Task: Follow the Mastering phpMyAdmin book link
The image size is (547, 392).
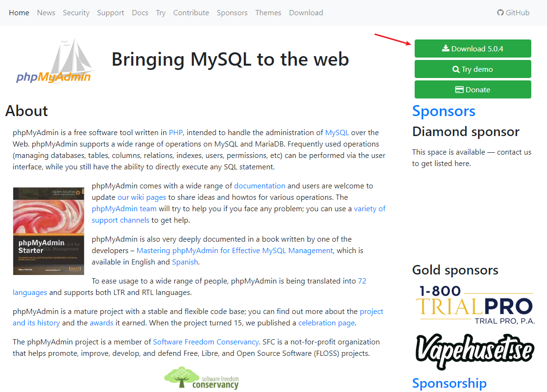Action: pos(235,251)
